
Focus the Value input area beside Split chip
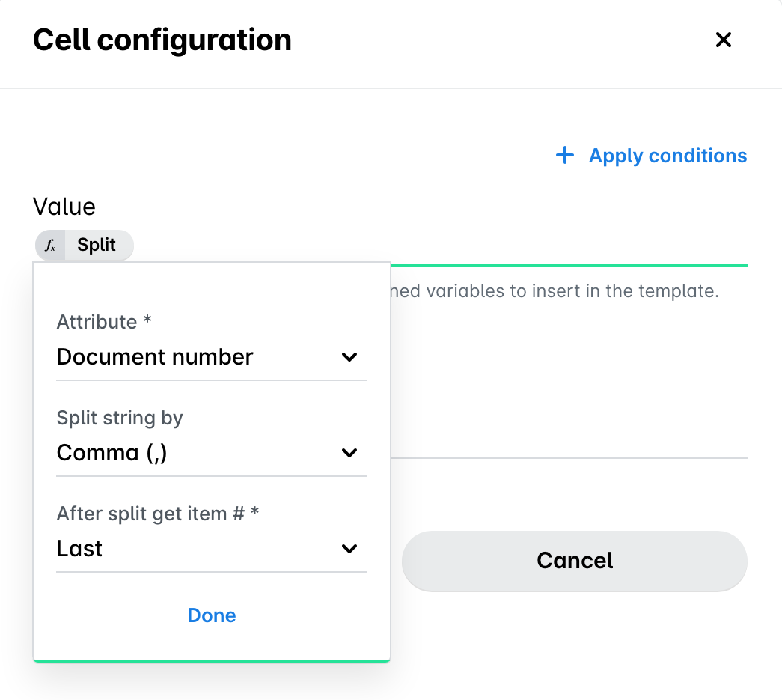[440, 246]
